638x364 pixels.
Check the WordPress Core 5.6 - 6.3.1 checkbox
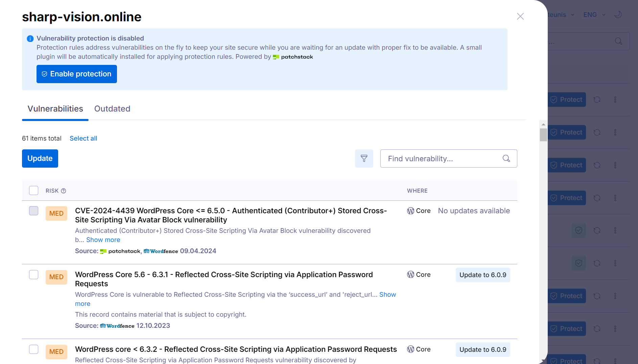pos(33,275)
